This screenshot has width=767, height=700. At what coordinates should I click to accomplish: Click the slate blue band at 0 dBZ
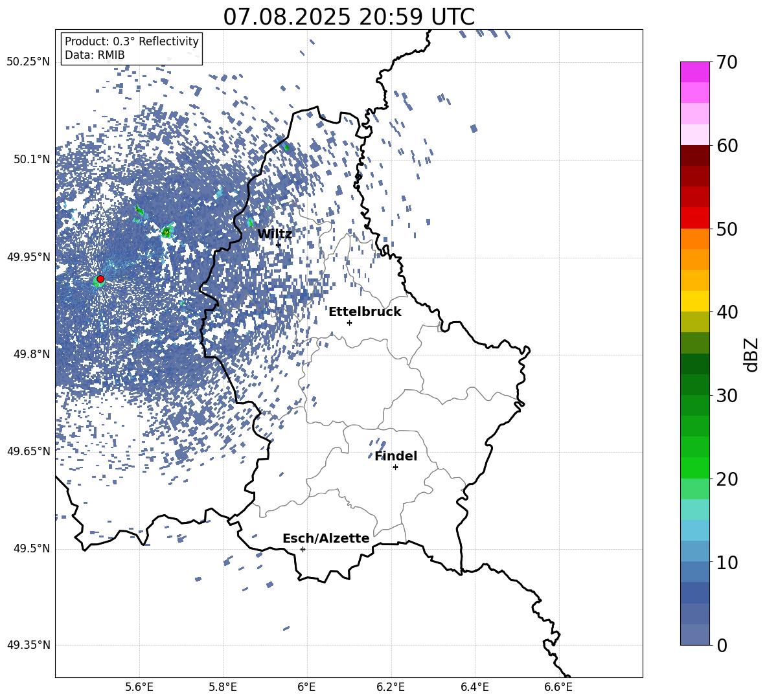695,635
